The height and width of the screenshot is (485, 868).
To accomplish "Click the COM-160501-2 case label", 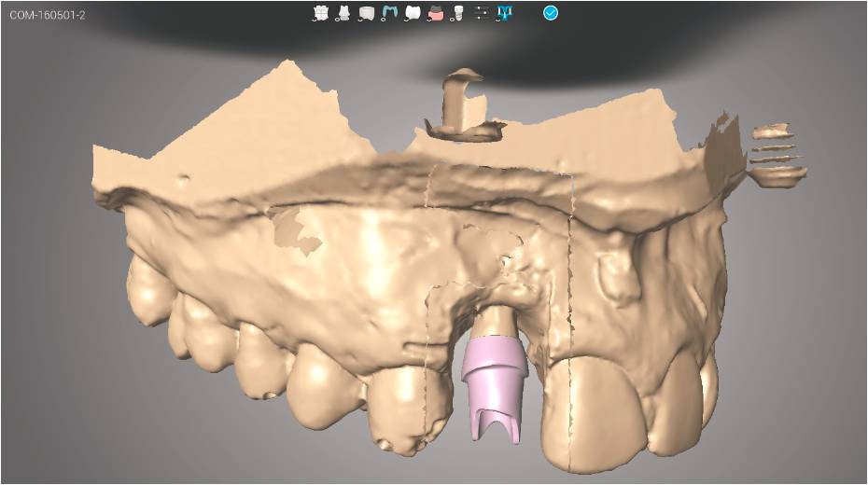I will pos(48,15).
